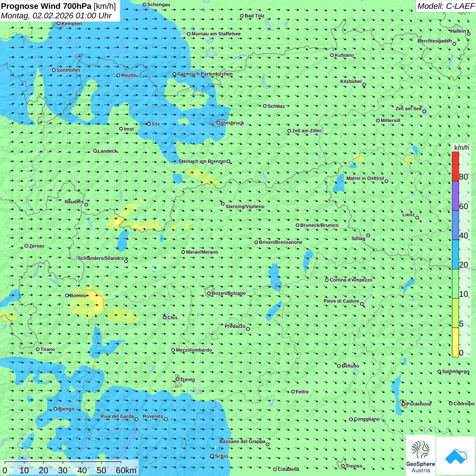Viewport: 476px width, 476px height.
Task: Click the Pieve di Cadore label
Action: 341,301
